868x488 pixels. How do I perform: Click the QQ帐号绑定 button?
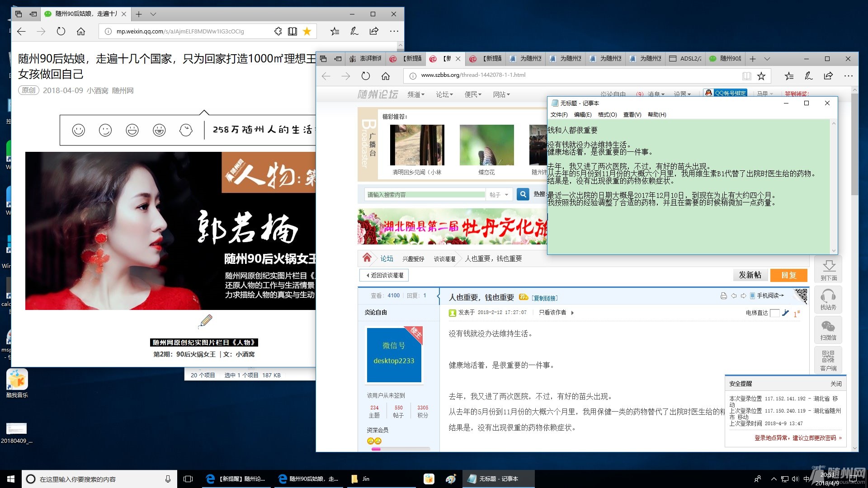(x=726, y=93)
